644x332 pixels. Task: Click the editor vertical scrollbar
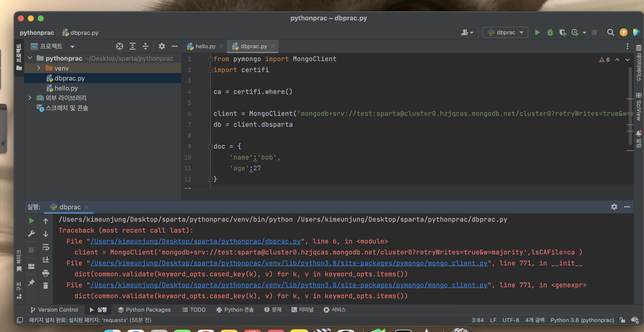click(x=630, y=106)
